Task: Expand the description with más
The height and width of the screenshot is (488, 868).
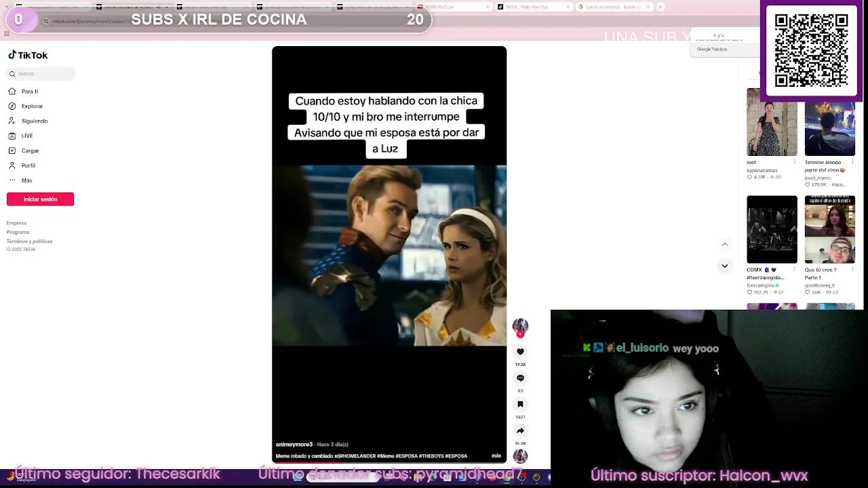Action: point(496,456)
